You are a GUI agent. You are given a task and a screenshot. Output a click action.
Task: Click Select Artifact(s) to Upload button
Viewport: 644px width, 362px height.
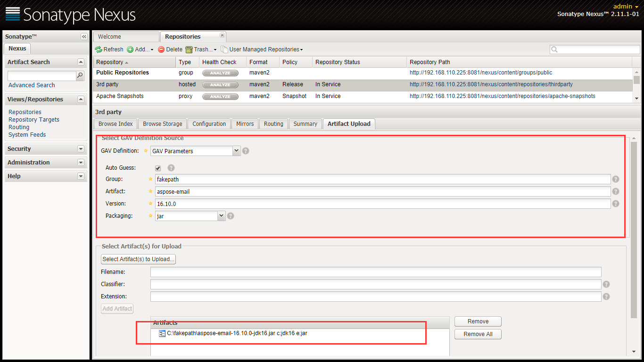[138, 259]
